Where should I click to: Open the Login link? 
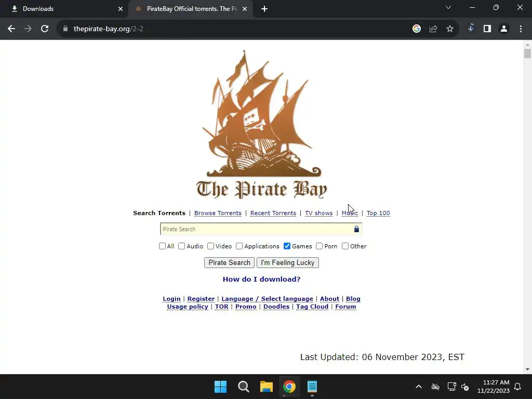pyautogui.click(x=171, y=299)
